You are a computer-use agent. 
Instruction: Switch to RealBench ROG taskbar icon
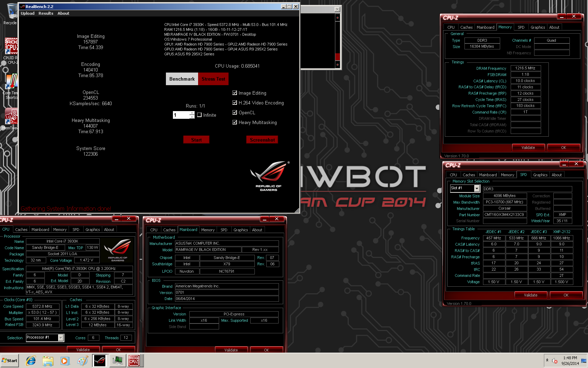coord(100,361)
